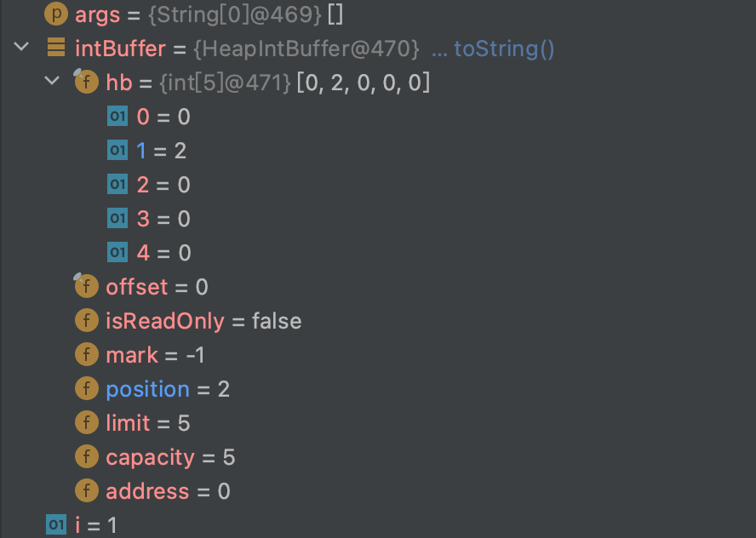Click the object icon beside intBuffer
This screenshot has height=538, width=756.
[x=55, y=49]
